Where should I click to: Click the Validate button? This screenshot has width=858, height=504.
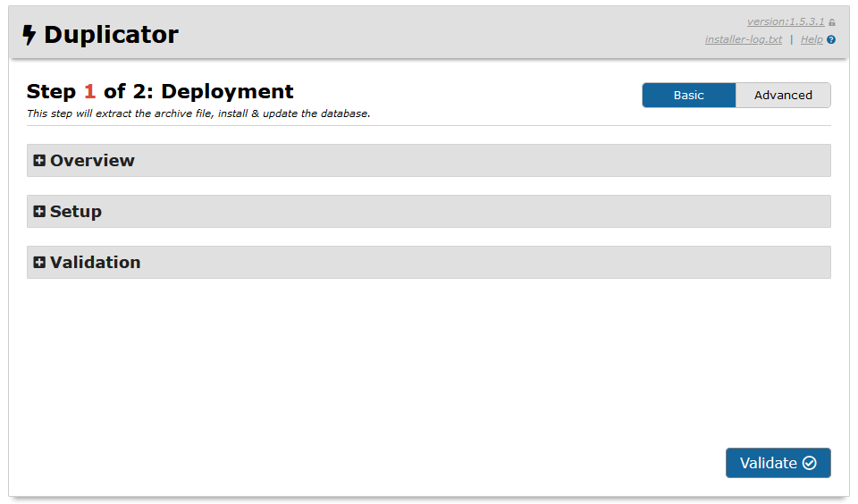(778, 463)
